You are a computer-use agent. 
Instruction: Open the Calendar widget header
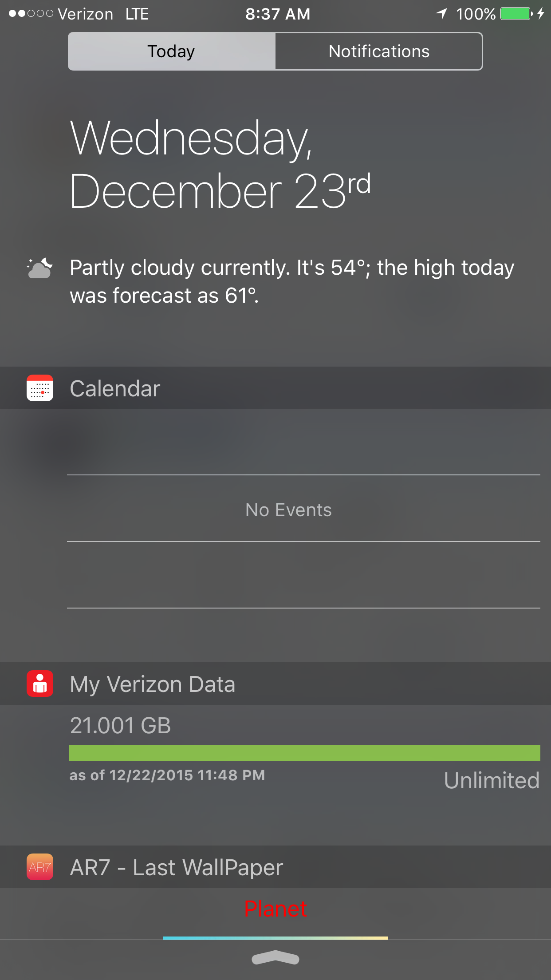coord(275,388)
